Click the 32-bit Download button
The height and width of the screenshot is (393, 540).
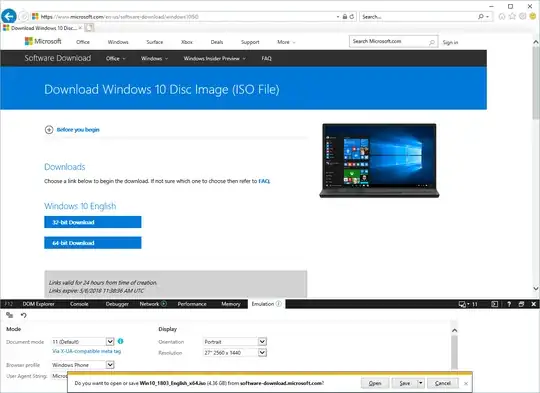click(93, 222)
